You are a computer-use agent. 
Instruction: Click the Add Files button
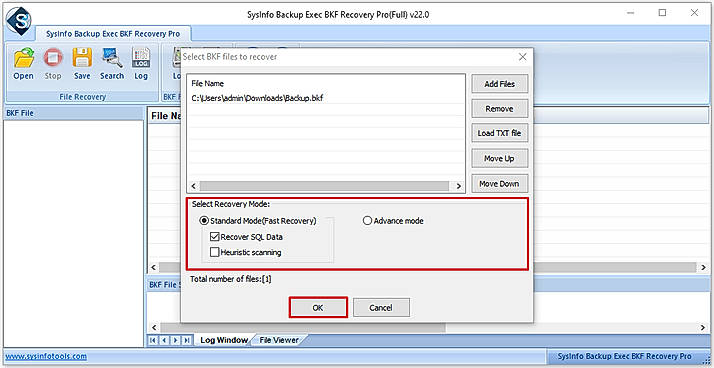[x=500, y=84]
